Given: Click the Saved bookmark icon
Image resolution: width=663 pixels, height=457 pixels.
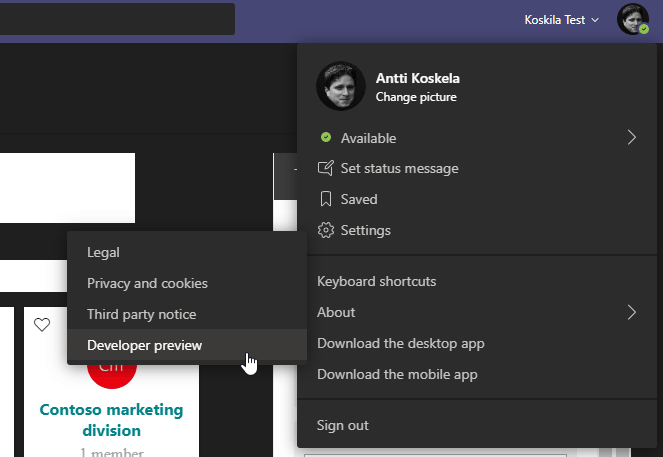Looking at the screenshot, I should (x=325, y=199).
